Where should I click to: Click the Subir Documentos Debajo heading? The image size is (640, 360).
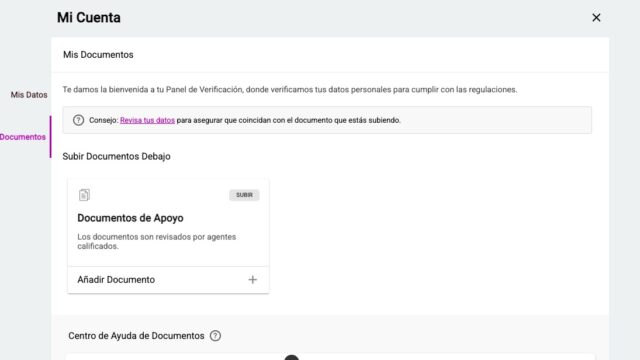[116, 156]
